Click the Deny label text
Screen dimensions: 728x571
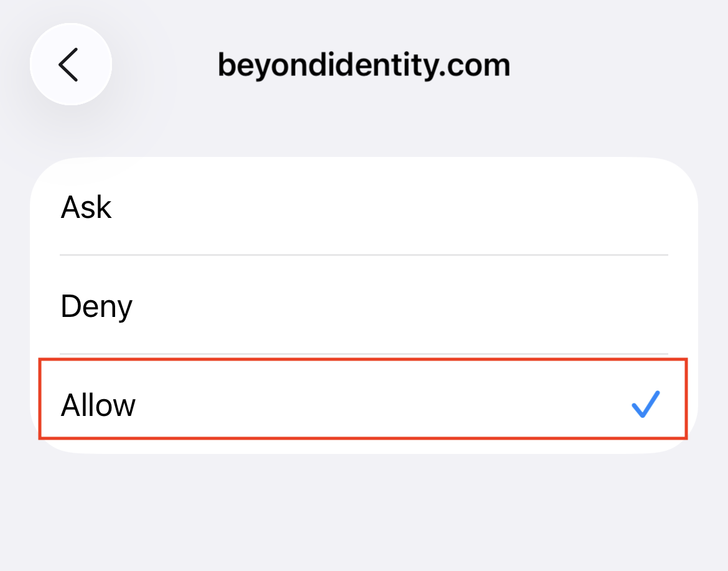[x=96, y=306]
